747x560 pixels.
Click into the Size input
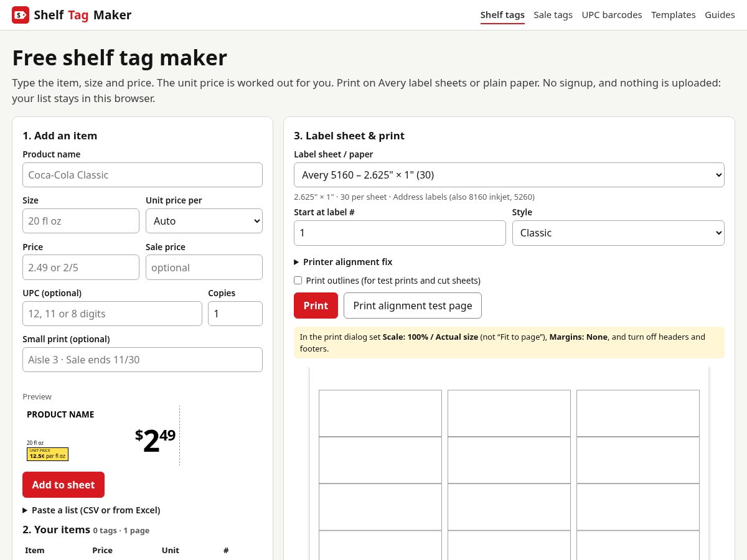pyautogui.click(x=81, y=221)
